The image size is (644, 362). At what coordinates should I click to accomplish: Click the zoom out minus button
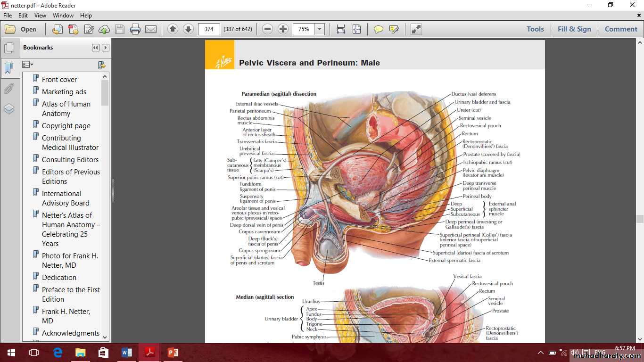coord(267,29)
